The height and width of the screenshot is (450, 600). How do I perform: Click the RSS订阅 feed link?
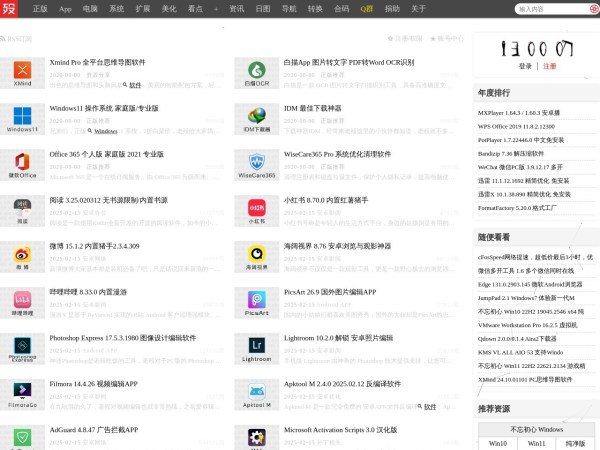tap(16, 39)
